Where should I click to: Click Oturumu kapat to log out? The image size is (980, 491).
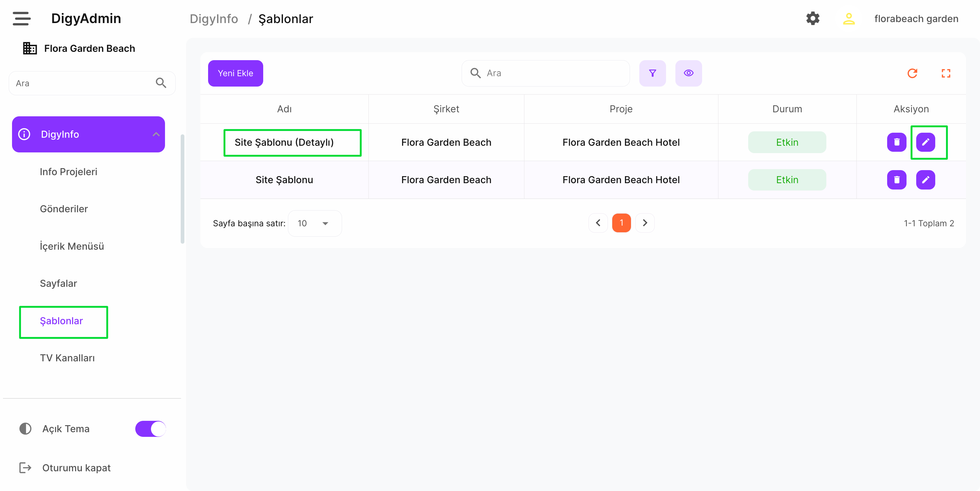tap(76, 467)
